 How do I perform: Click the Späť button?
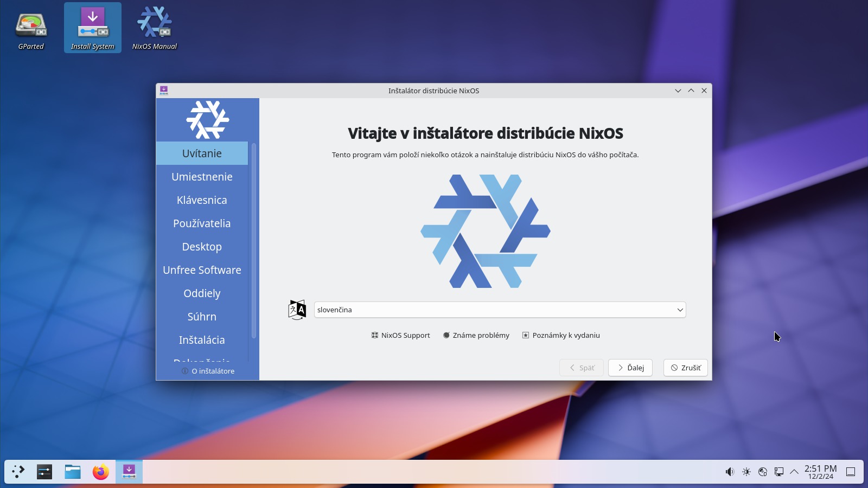coord(582,368)
